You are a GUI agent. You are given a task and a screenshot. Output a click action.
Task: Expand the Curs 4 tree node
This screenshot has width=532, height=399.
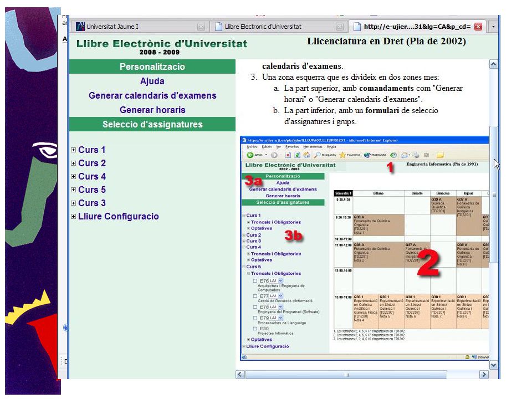click(x=73, y=176)
